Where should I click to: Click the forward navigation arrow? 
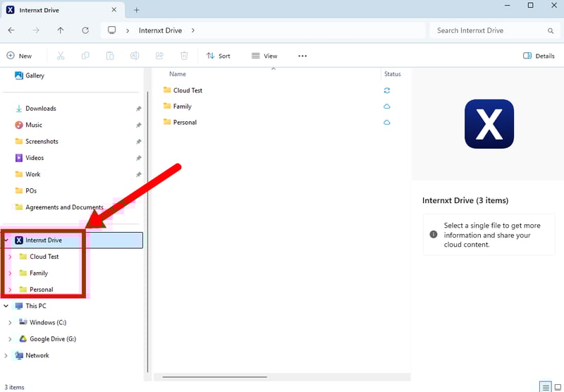(x=36, y=30)
